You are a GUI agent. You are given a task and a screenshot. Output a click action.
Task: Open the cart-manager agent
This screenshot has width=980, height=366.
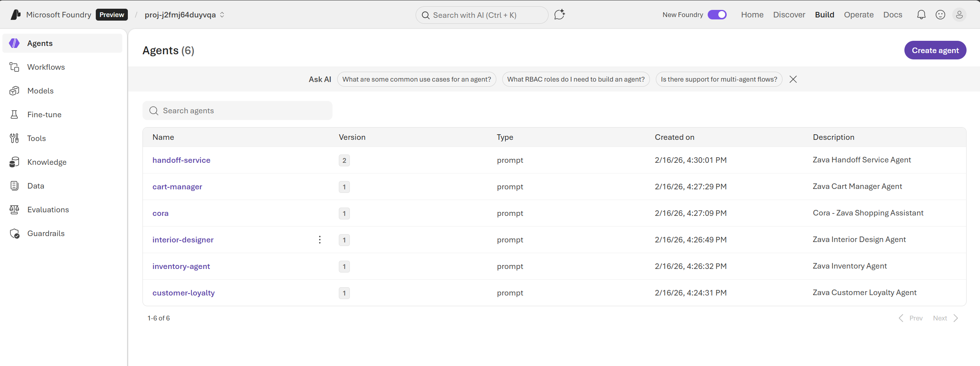pos(177,187)
